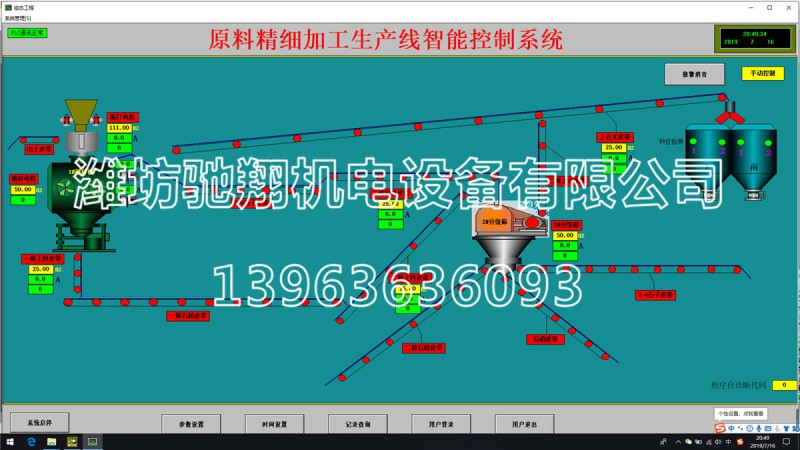Click the taskbar volume icon

coord(718,442)
